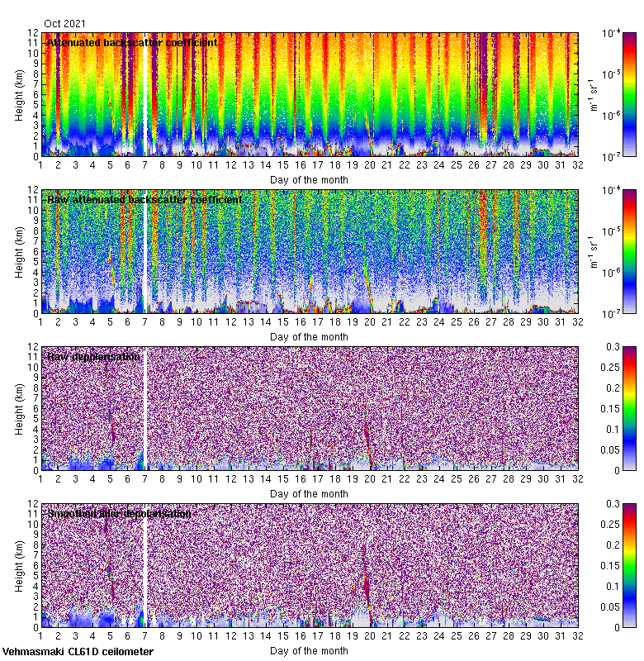Click the Raw attenuated backscatter coefficient title
Viewport: 644px width, 661px height.
(x=144, y=199)
